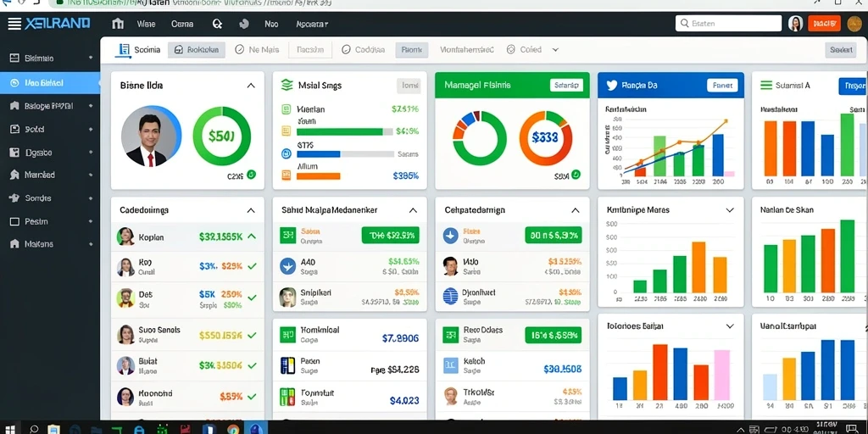
Task: Toggle the checkmark in Koonond row
Action: [253, 397]
